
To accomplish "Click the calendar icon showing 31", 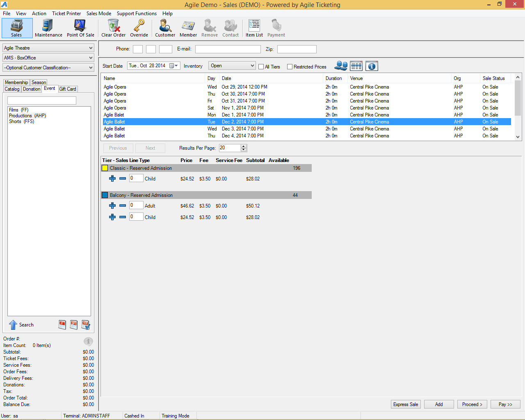I will pos(74,325).
